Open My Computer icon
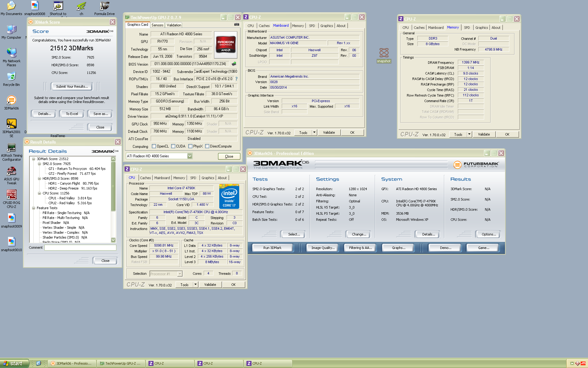This screenshot has height=368, width=588. 11,32
